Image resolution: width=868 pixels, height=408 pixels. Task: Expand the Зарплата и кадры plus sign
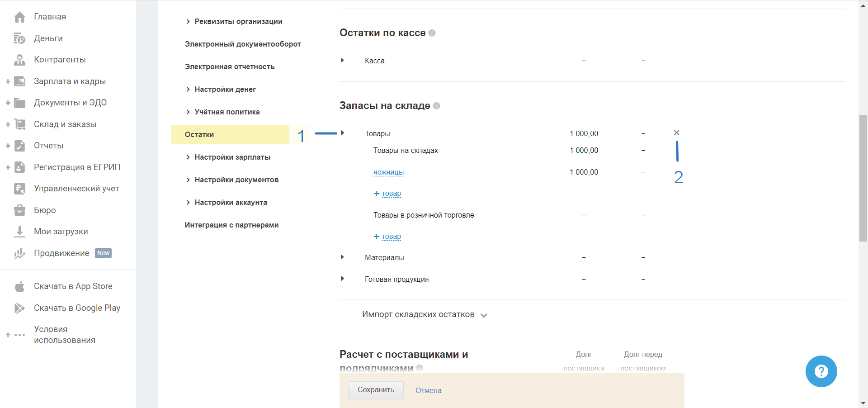[x=8, y=81]
